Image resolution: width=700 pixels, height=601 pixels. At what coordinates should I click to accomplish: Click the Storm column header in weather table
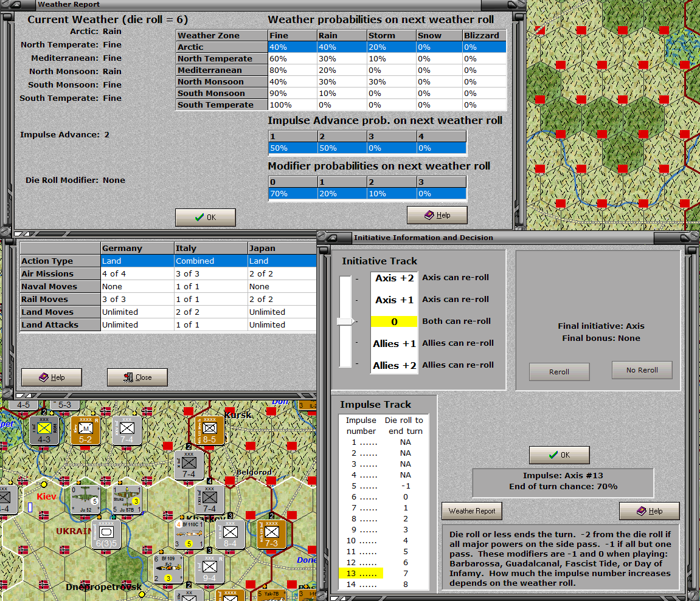pos(391,35)
